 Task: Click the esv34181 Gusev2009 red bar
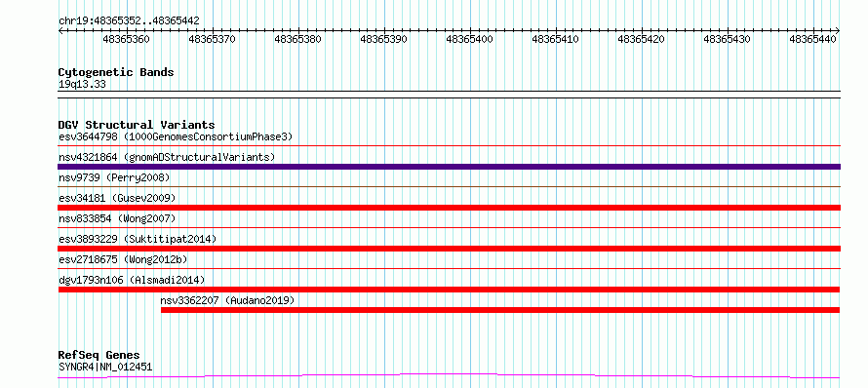(x=449, y=208)
